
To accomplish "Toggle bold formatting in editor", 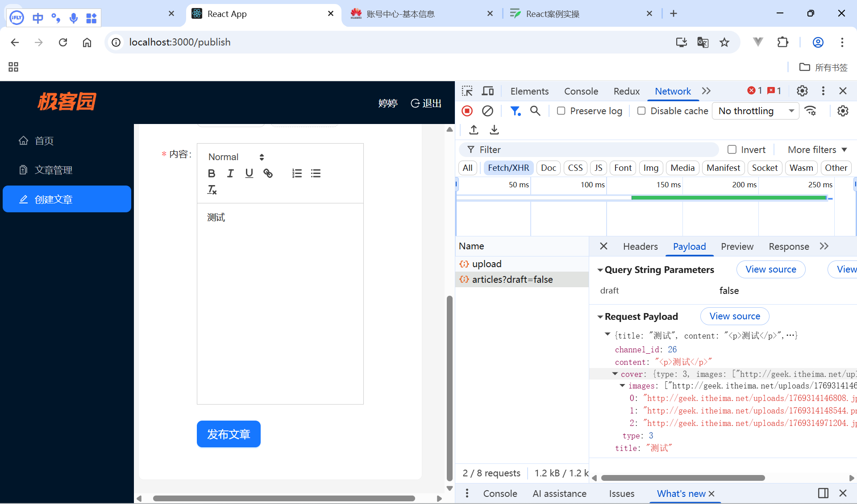I will tap(212, 174).
